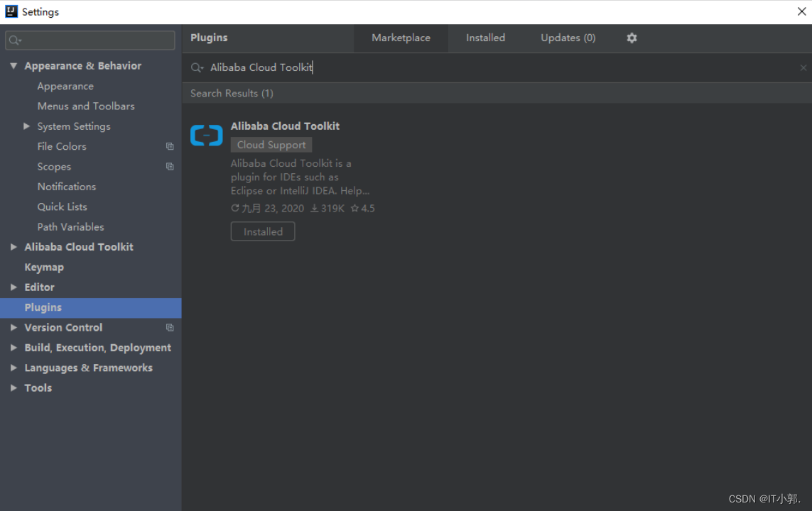Open the Updates (0) tab
812x511 pixels.
pyautogui.click(x=568, y=38)
